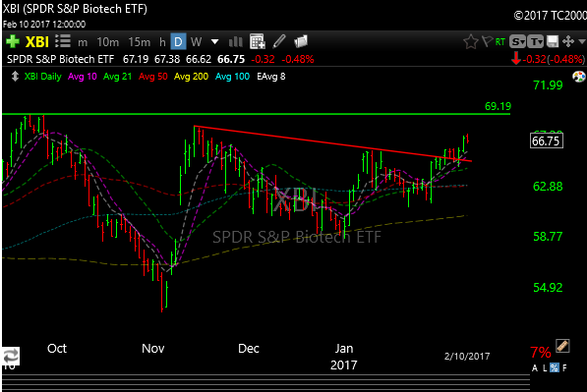
Task: Click the flag icon in the toolbar
Action: point(487,41)
